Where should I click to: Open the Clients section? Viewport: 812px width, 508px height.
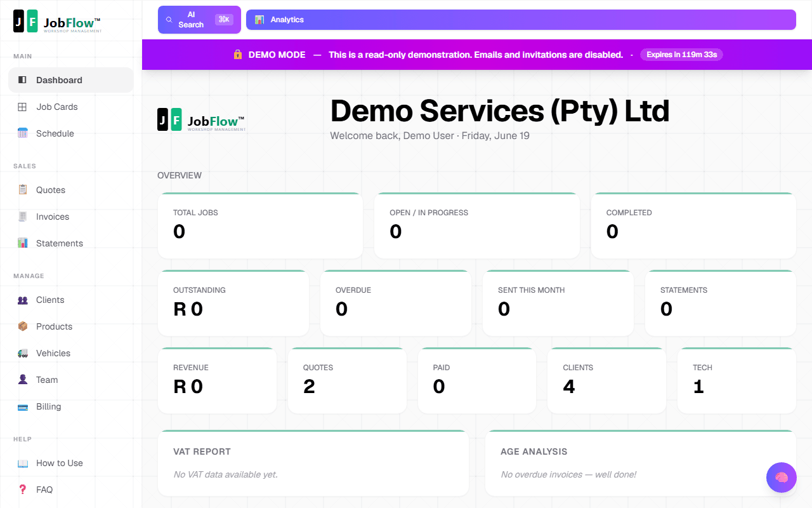pyautogui.click(x=71, y=300)
